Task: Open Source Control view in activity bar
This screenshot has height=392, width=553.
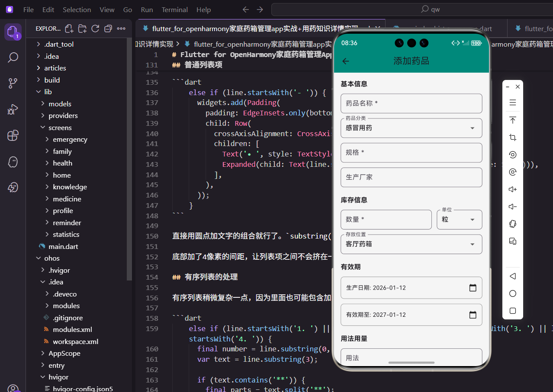Action: pos(13,83)
